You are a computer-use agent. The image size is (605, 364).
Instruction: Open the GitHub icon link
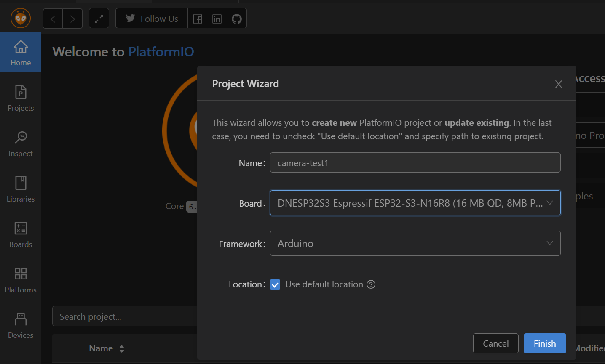click(x=237, y=19)
